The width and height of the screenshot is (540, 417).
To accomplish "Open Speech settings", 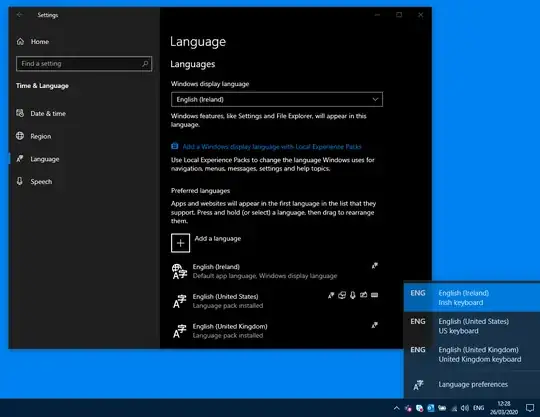I will click(x=34, y=181).
